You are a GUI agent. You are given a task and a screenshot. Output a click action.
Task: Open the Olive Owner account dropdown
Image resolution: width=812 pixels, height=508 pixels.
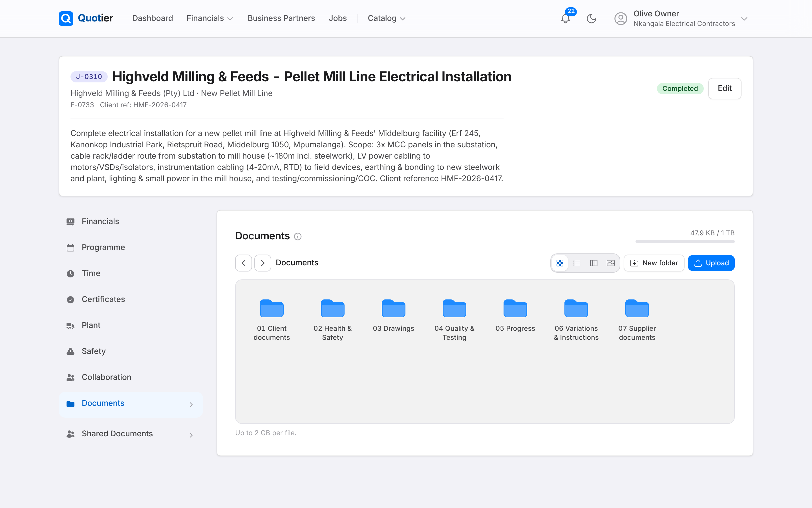click(681, 18)
